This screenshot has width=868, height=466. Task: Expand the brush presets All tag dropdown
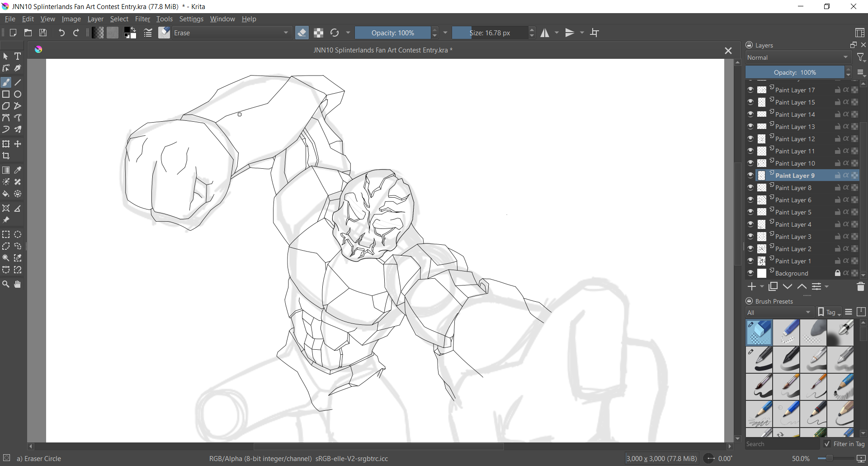(x=779, y=313)
